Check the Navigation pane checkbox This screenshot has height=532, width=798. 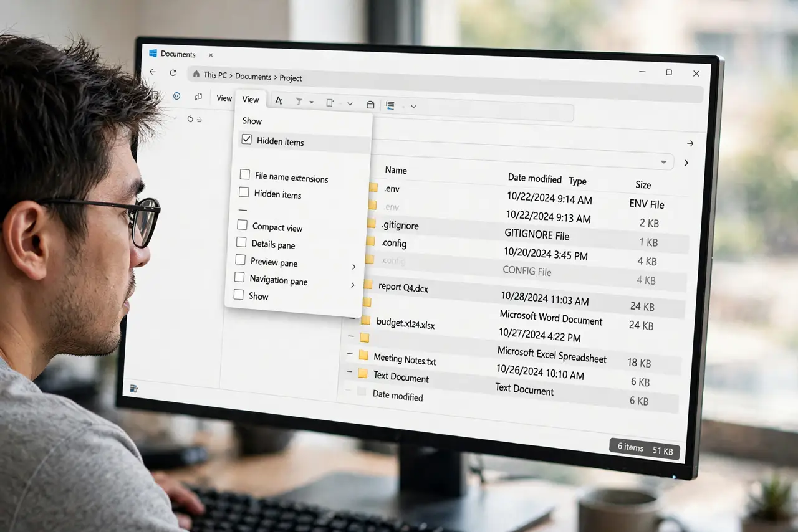click(239, 277)
